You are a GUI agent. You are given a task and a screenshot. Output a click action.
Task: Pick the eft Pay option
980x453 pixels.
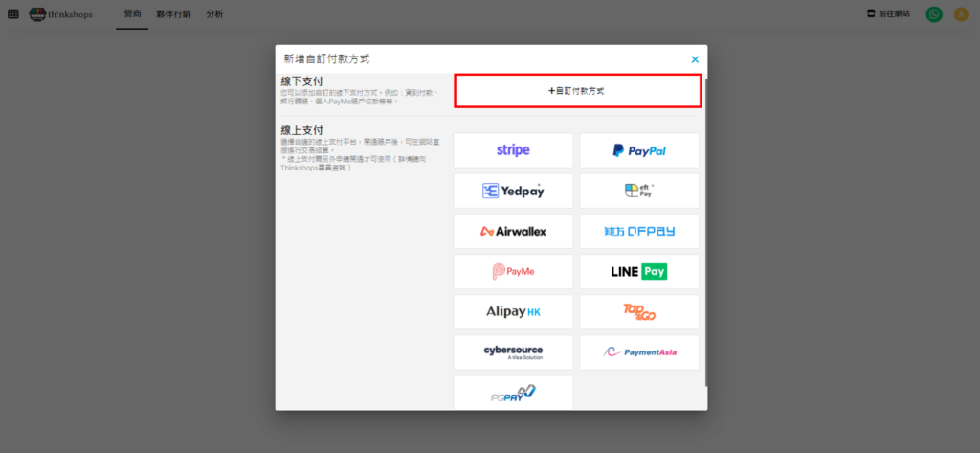[639, 191]
